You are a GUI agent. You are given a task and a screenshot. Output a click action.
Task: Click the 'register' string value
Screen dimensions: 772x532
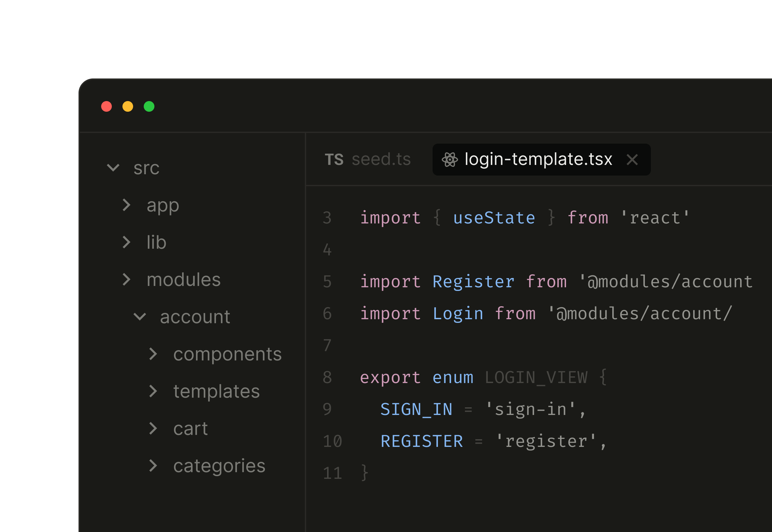tap(546, 442)
